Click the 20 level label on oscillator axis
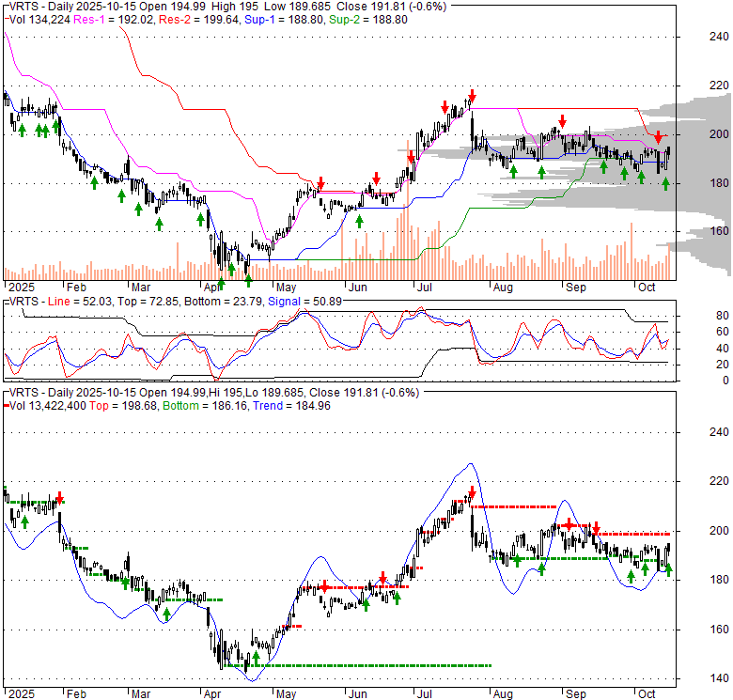This screenshot has height=700, width=733. (x=723, y=365)
